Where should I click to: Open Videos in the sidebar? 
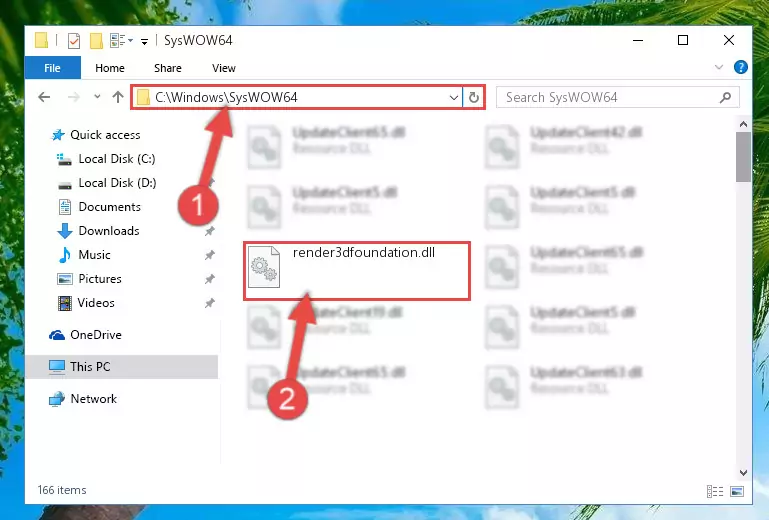point(96,303)
